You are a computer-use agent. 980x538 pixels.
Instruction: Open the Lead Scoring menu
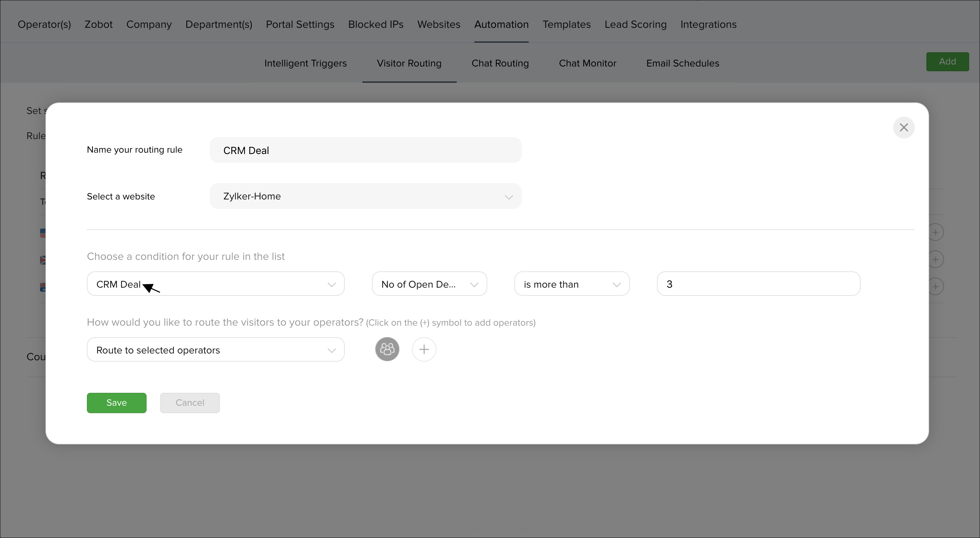pyautogui.click(x=635, y=24)
